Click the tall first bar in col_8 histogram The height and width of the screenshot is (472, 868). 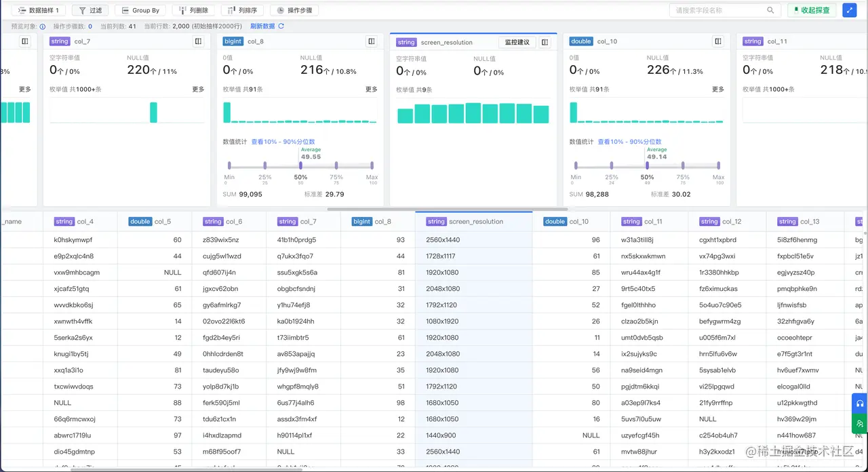pos(227,113)
